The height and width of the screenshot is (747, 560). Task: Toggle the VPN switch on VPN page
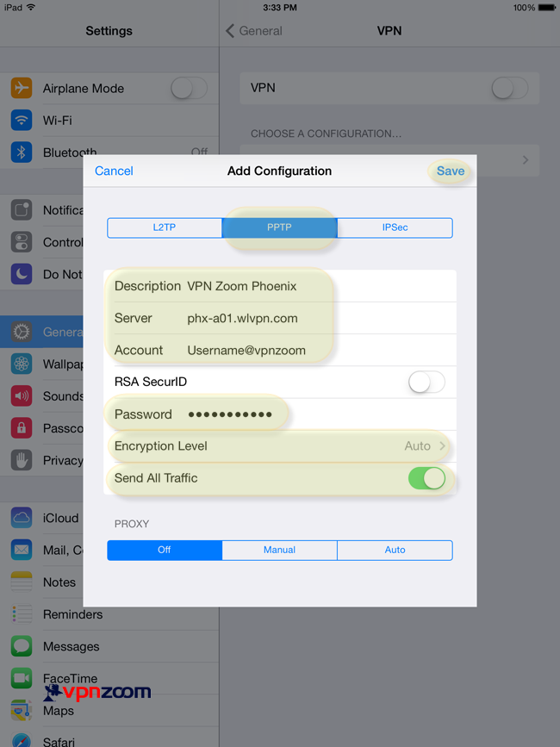coord(509,88)
